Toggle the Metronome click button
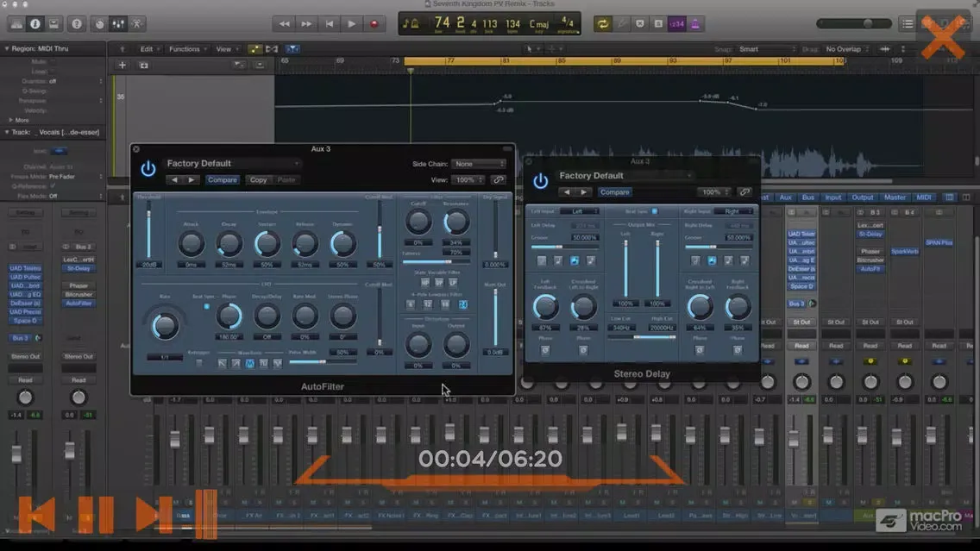The width and height of the screenshot is (980, 551). pyautogui.click(x=695, y=24)
